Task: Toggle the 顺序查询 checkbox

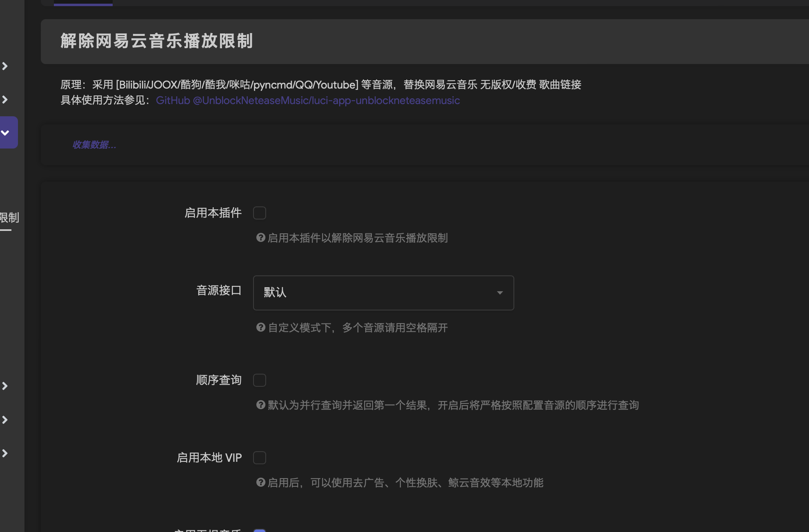Action: tap(260, 380)
